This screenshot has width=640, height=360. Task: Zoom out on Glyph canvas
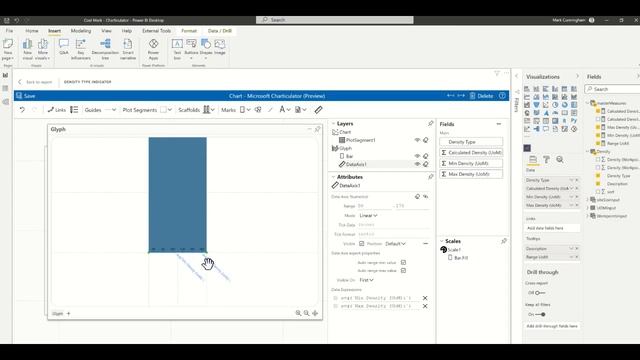(307, 313)
